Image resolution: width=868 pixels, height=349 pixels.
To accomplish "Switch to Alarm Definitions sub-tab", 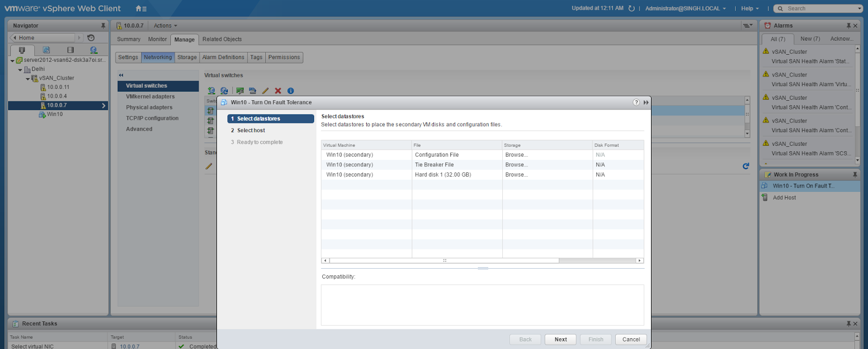I will point(223,57).
